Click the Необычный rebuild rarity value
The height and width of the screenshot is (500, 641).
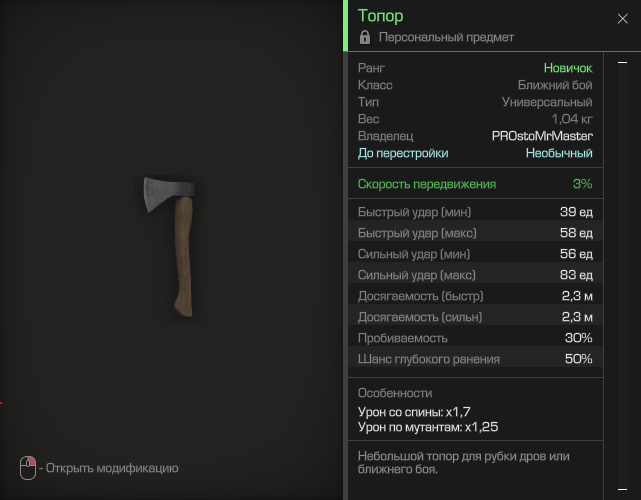[x=559, y=153]
